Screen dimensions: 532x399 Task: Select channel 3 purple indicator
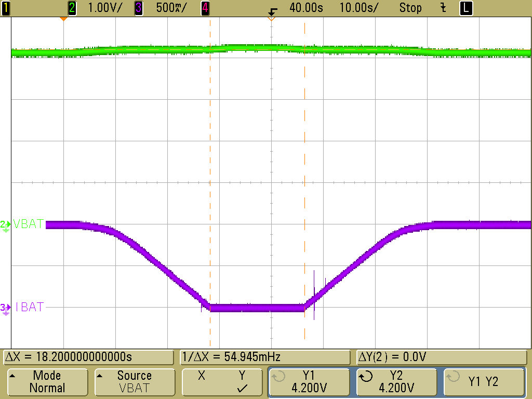[139, 8]
